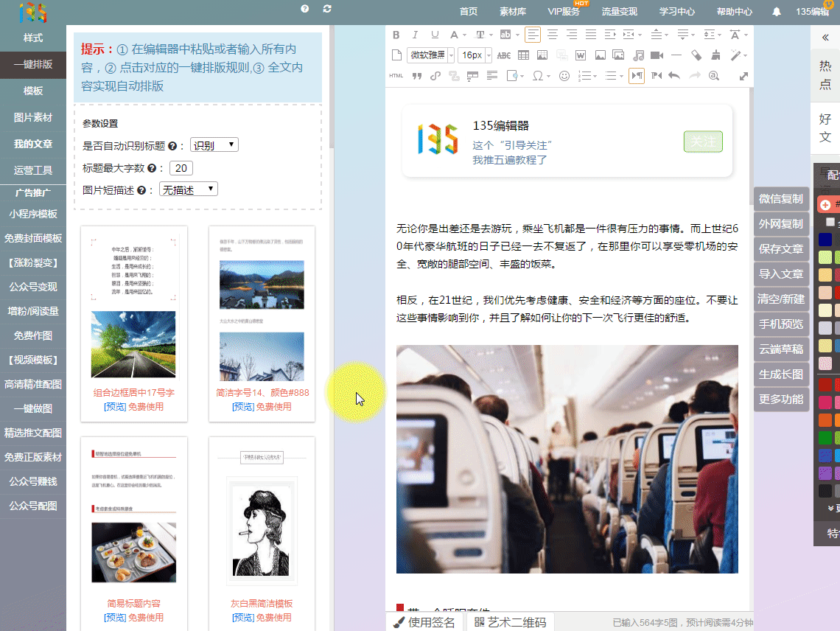Toggle align-left paragraph button
Image resolution: width=840 pixels, height=631 pixels.
(x=533, y=35)
